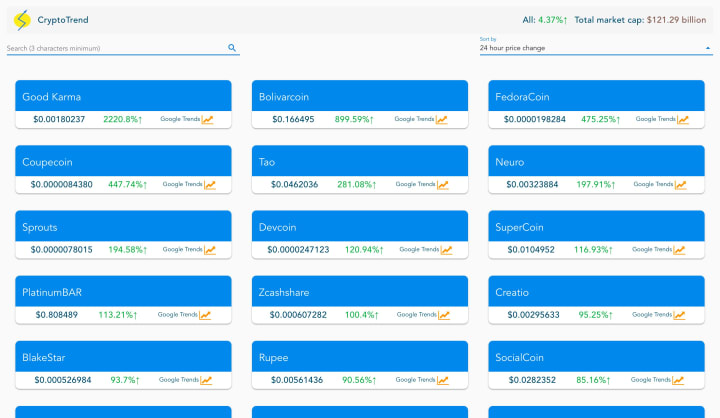Open the Tao card header
This screenshot has width=720, height=418.
click(360, 161)
